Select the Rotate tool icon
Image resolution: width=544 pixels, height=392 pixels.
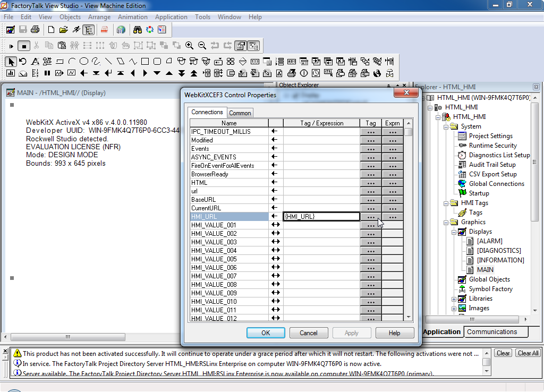pos(23,62)
